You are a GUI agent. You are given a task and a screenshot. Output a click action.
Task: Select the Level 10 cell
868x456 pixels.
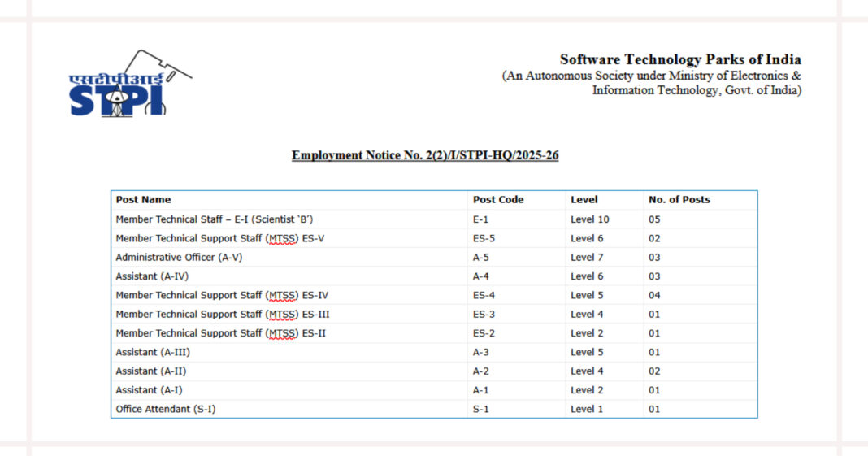(x=589, y=219)
